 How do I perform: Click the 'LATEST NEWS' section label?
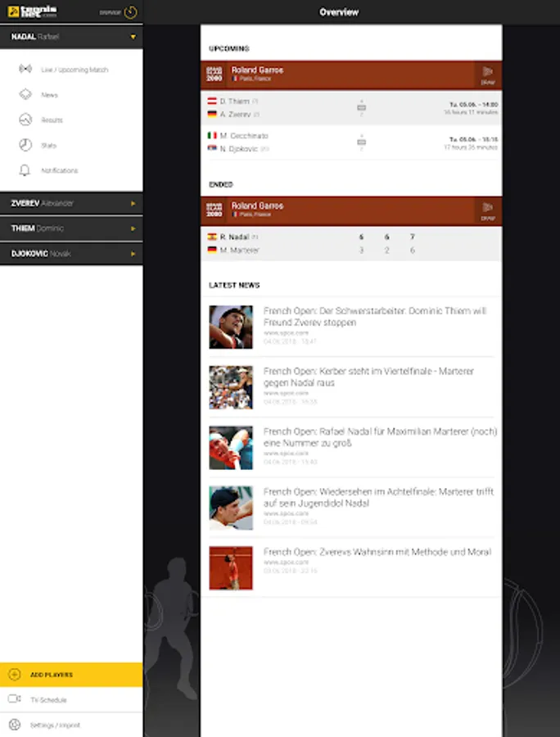pos(234,285)
